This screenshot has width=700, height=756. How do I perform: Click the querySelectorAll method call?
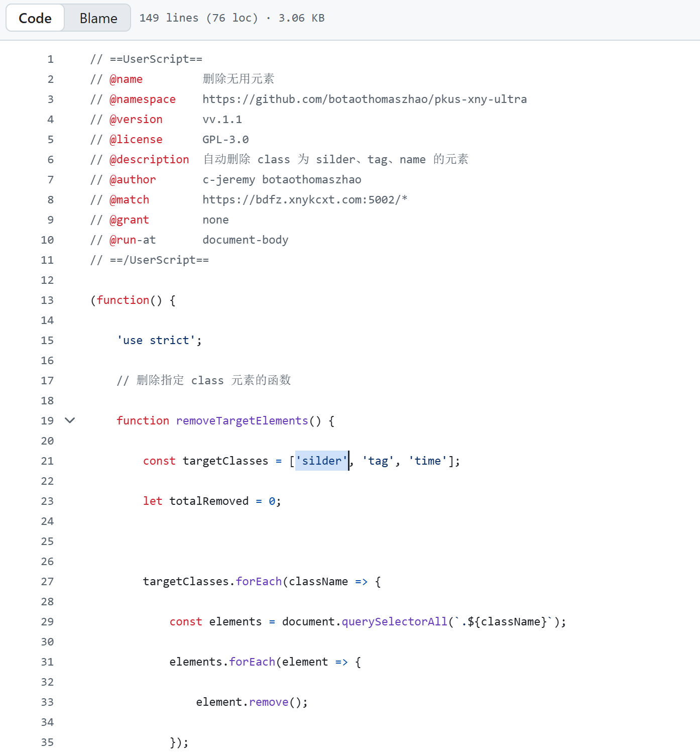(x=394, y=622)
